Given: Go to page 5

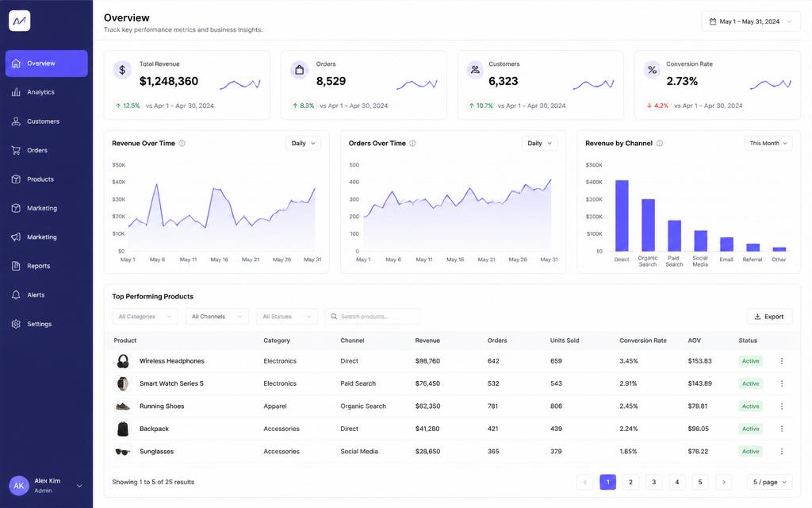Looking at the screenshot, I should 700,482.
